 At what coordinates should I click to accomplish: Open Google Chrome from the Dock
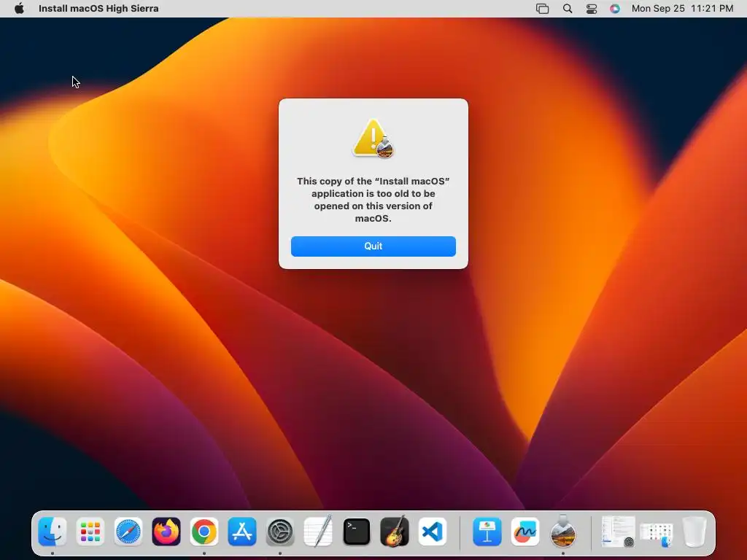tap(204, 532)
